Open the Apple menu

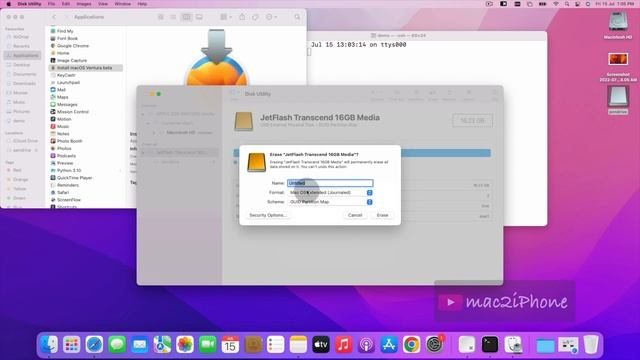[x=9, y=4]
